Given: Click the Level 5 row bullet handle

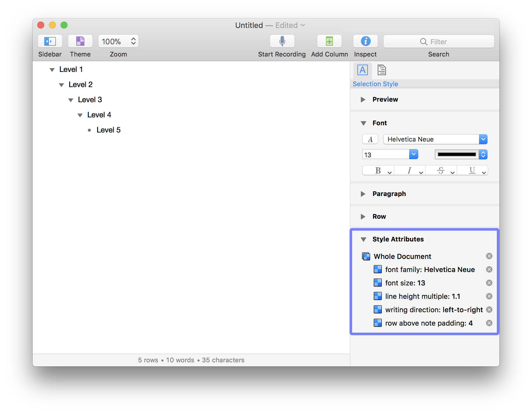Looking at the screenshot, I should coord(89,130).
